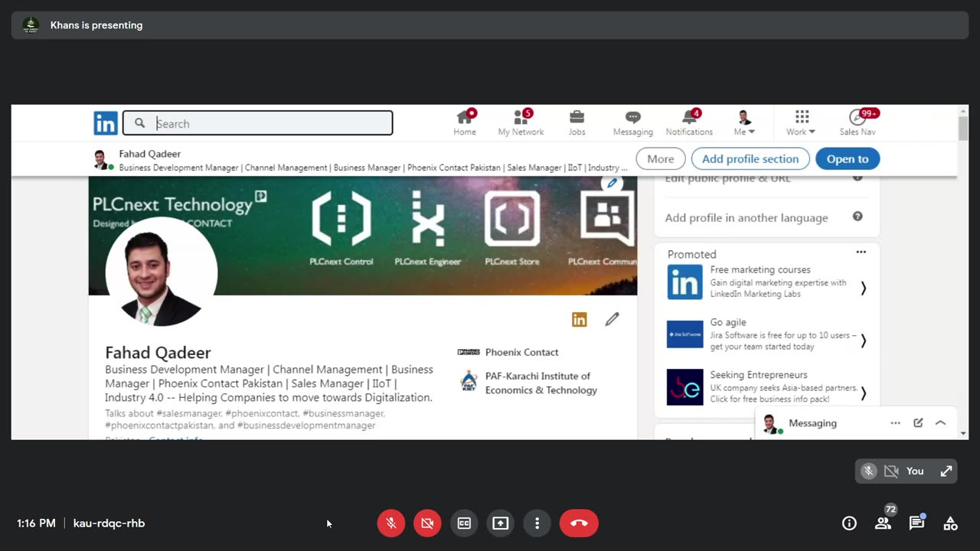Screen dimensions: 980x551
Task: Click page scrollbar down arrow
Action: (x=963, y=433)
